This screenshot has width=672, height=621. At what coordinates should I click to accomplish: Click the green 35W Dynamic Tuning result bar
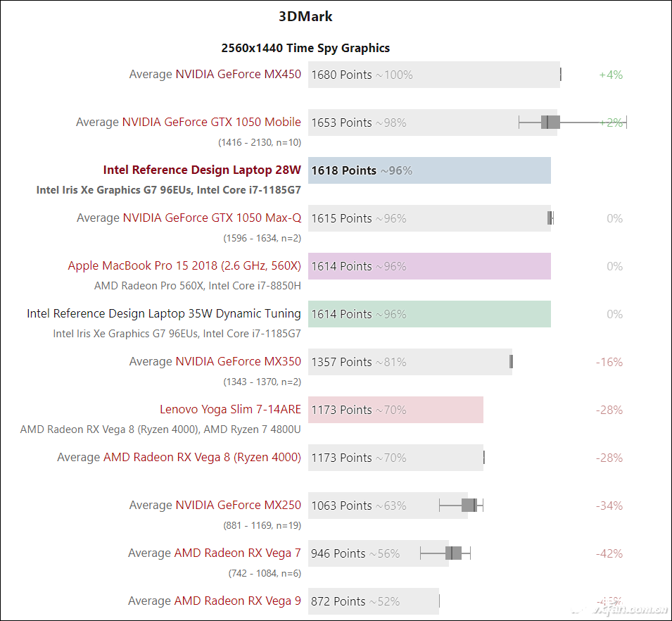[x=478, y=314]
